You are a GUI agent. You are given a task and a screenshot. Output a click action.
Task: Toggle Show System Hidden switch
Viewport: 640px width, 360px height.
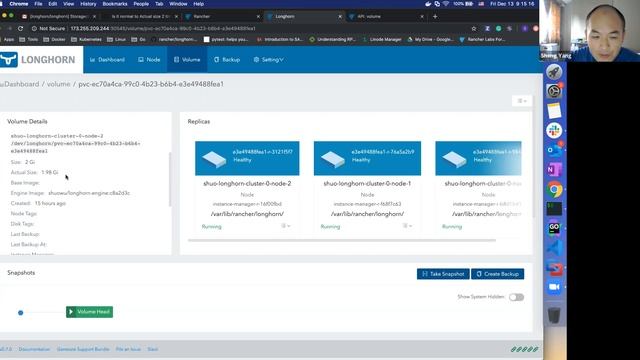point(516,297)
